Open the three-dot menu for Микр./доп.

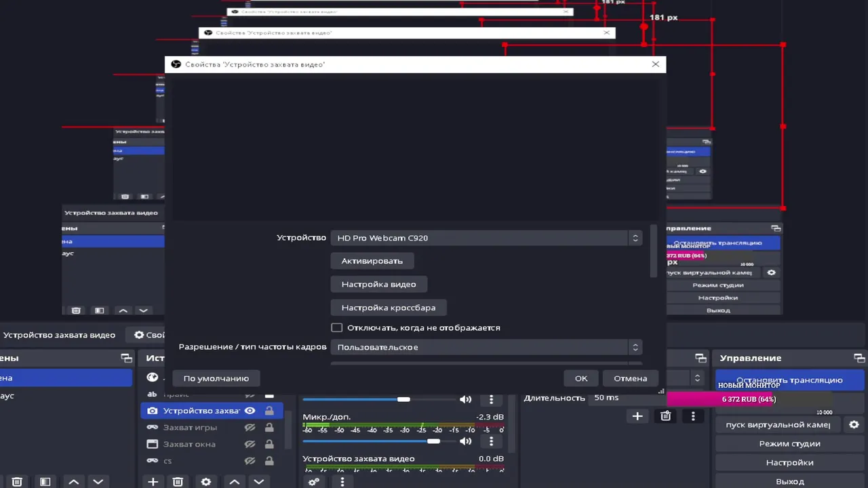pyautogui.click(x=492, y=441)
